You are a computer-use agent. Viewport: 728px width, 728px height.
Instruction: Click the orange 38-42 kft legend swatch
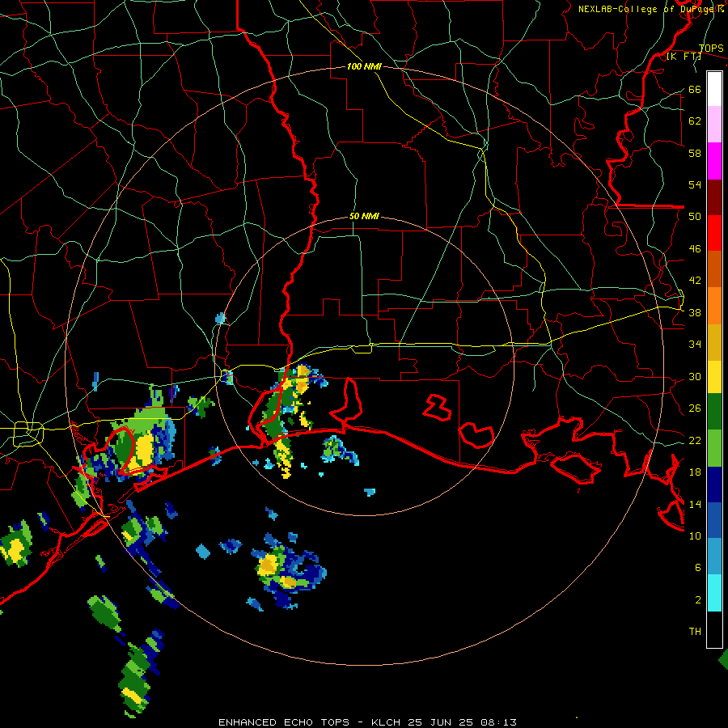714,306
